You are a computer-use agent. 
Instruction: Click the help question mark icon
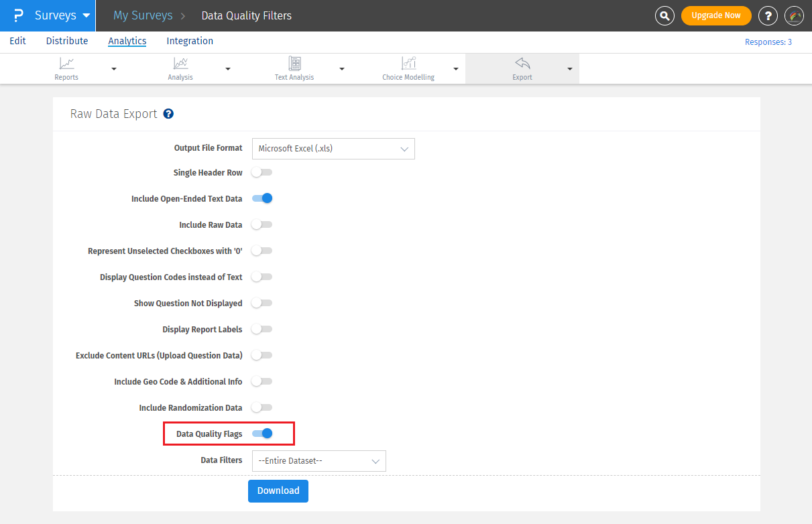point(768,15)
